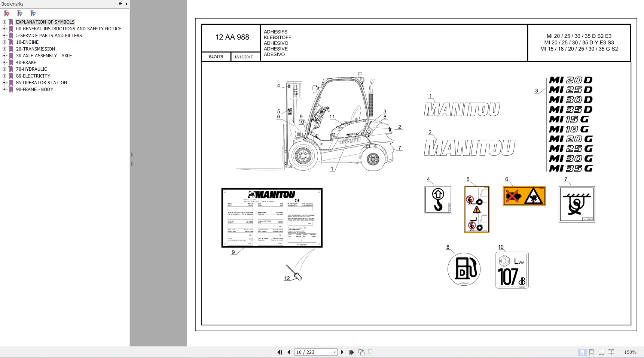Select the 40-BRAKE bookmark

tap(26, 63)
